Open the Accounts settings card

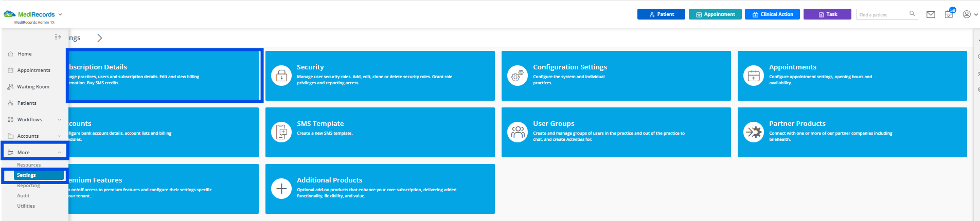[164, 132]
